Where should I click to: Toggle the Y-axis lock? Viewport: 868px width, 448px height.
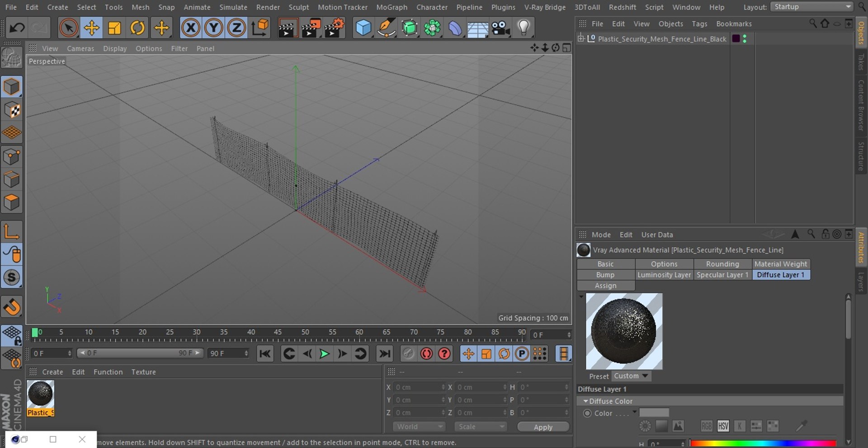[x=213, y=28]
